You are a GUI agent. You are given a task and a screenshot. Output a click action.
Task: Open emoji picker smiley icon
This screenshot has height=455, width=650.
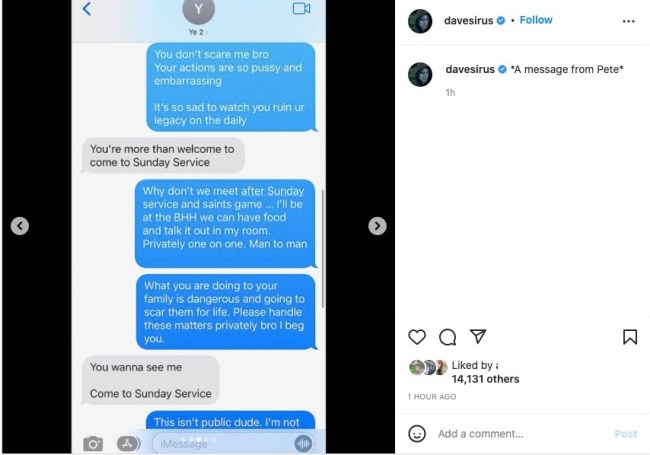[417, 433]
